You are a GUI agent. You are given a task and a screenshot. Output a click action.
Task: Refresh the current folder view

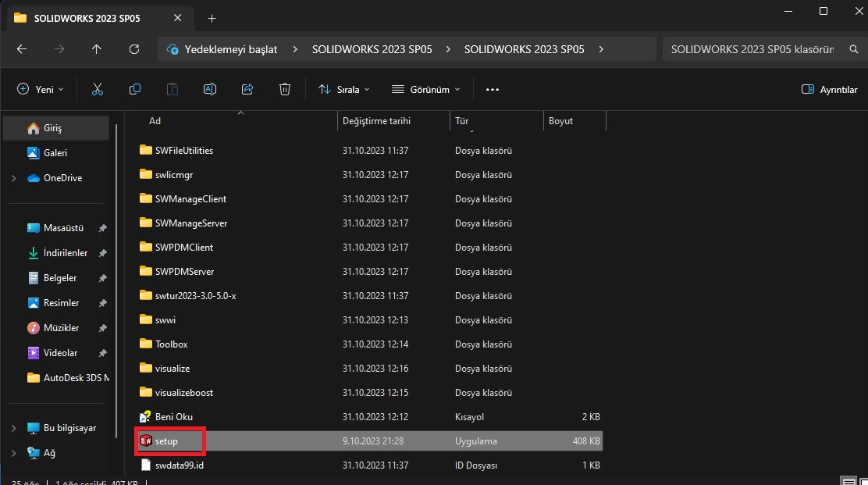[133, 49]
